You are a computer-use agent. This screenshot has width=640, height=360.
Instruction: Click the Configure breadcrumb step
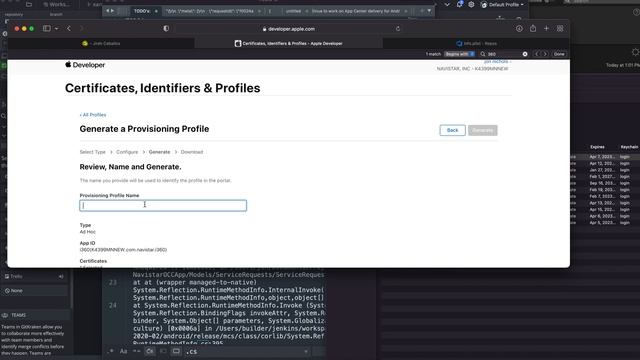coord(127,152)
